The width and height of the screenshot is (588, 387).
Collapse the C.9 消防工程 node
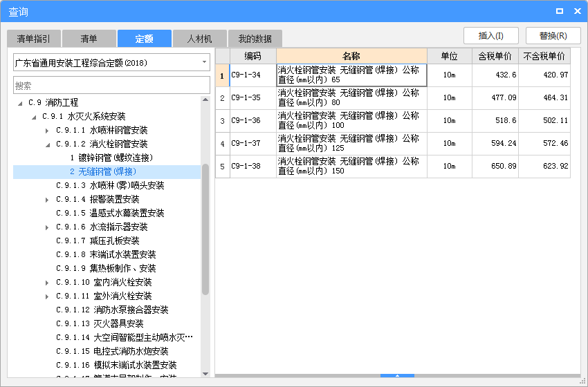point(20,103)
